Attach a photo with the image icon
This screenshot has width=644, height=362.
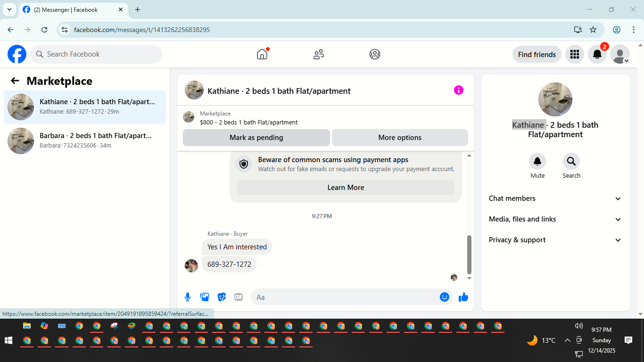(205, 297)
